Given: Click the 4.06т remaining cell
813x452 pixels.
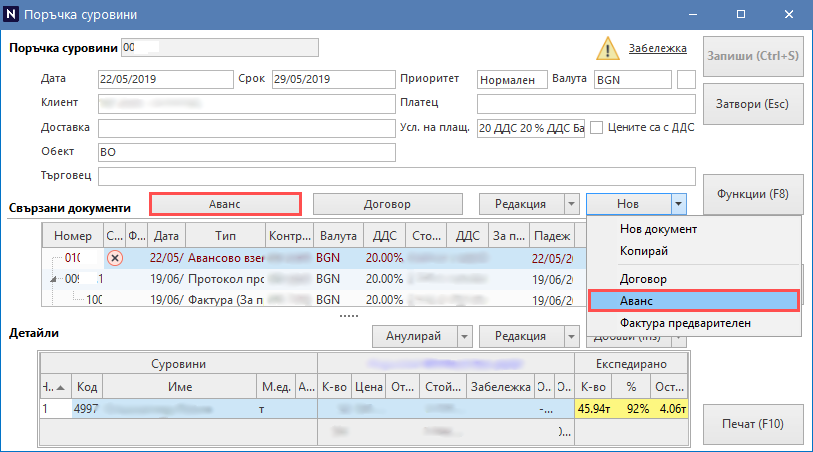Looking at the screenshot, I should [x=669, y=408].
